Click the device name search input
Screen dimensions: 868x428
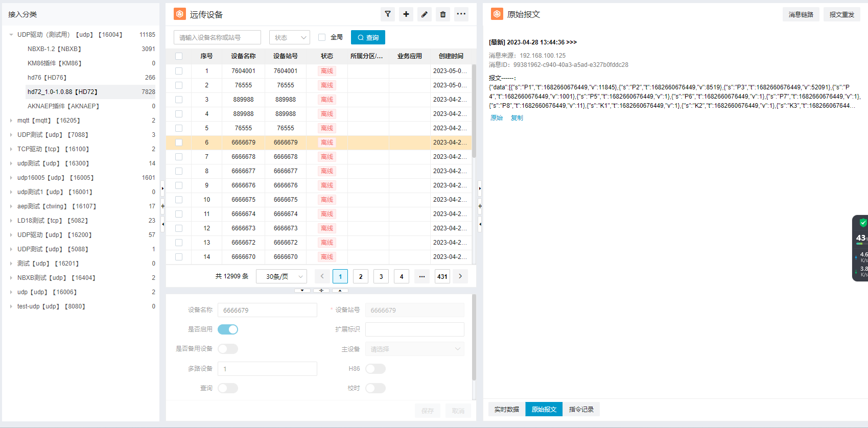217,37
